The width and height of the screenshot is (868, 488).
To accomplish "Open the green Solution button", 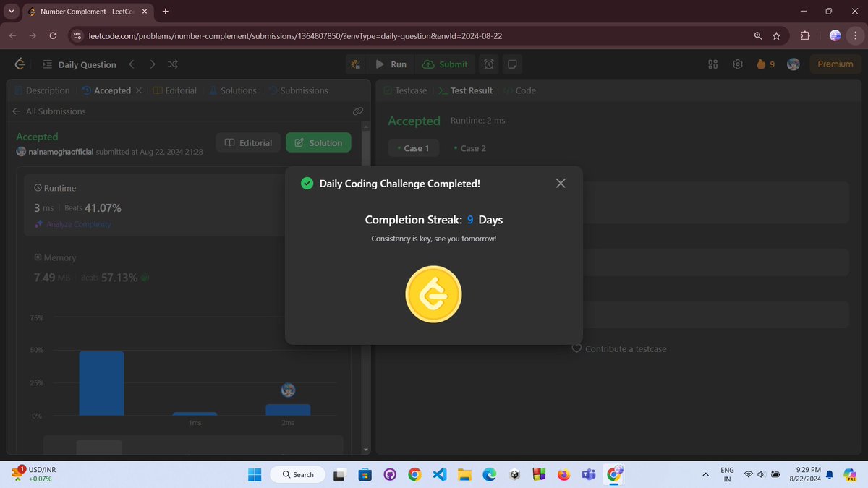I will pos(318,142).
